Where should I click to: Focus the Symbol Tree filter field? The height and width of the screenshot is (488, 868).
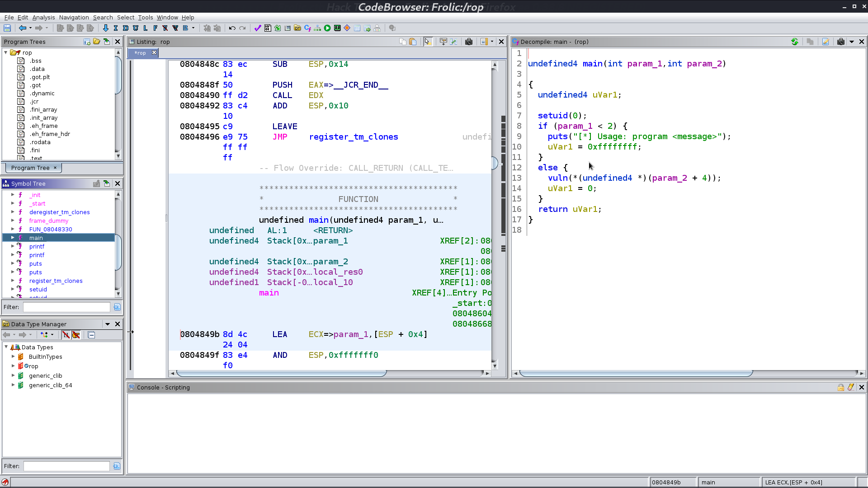(x=66, y=307)
